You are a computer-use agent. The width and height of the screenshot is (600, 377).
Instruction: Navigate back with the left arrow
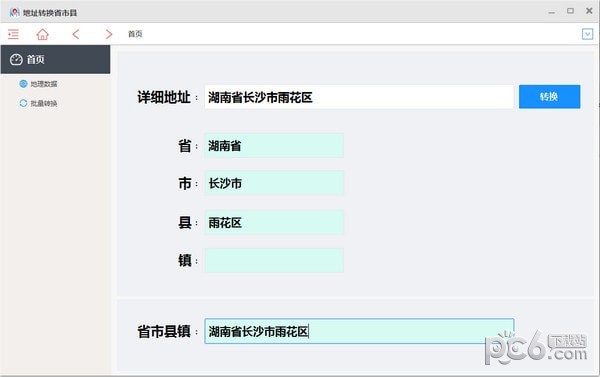pyautogui.click(x=76, y=34)
